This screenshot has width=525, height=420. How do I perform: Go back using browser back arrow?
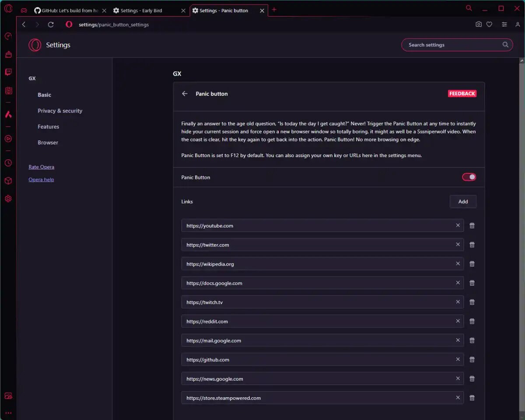click(x=24, y=24)
